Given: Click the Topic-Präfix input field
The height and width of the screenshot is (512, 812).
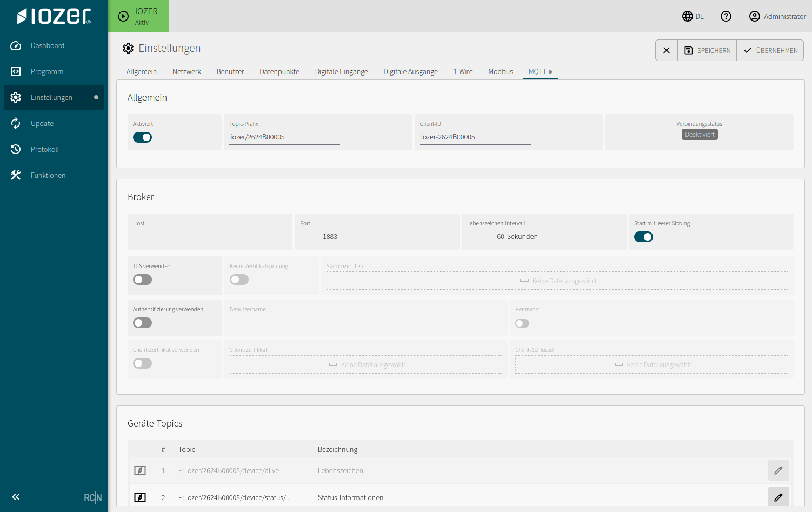Looking at the screenshot, I should [x=284, y=137].
